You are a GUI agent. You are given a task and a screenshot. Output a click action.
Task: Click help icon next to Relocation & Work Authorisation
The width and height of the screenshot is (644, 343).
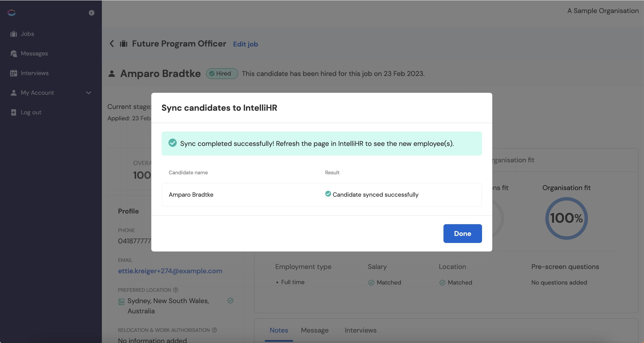click(x=215, y=330)
